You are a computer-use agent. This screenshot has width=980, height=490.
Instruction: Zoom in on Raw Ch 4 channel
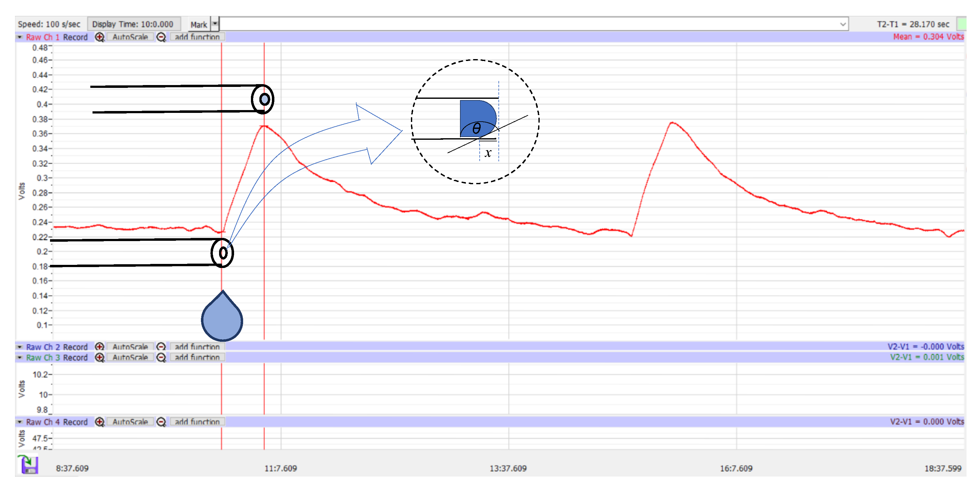(x=100, y=422)
